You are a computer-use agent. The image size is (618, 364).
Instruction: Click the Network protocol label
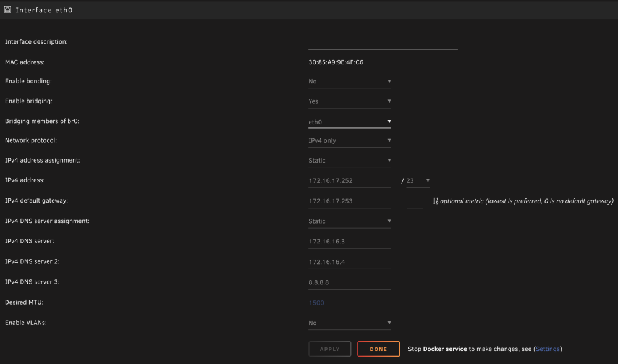(31, 140)
